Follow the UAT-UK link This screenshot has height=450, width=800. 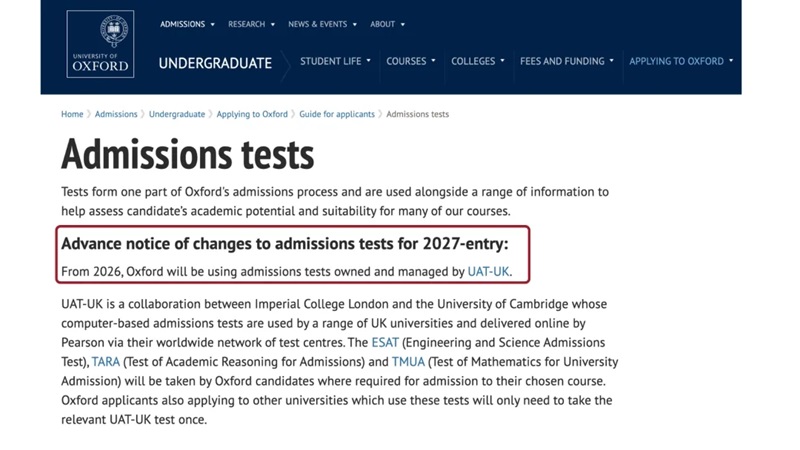488,271
